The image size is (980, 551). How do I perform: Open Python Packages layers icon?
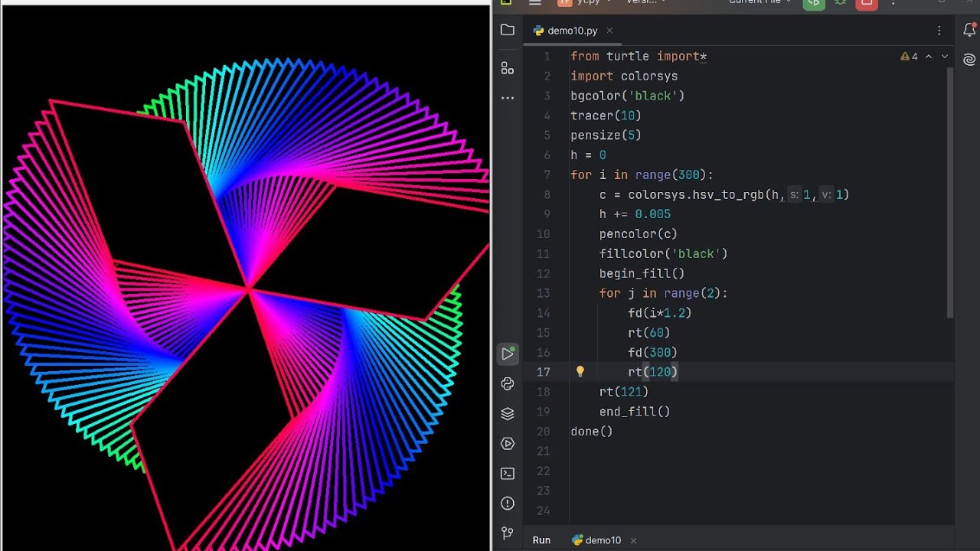click(x=507, y=414)
